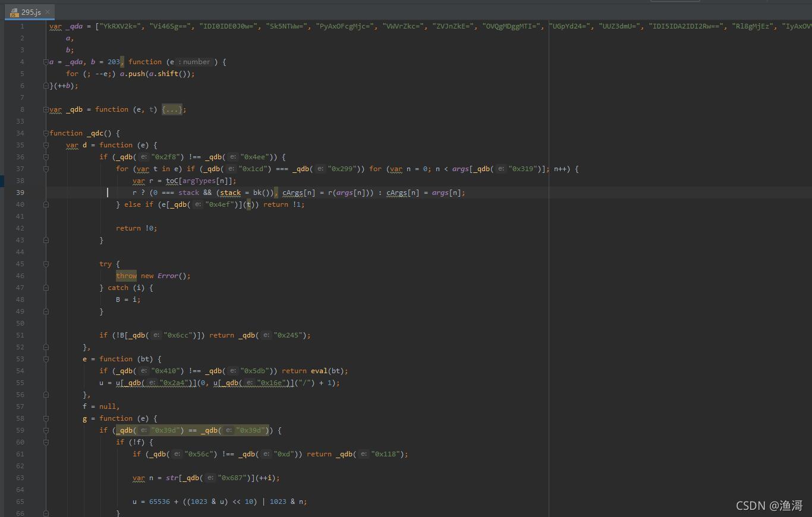This screenshot has height=517, width=812.
Task: Close the 295.js tab
Action: (x=48, y=12)
